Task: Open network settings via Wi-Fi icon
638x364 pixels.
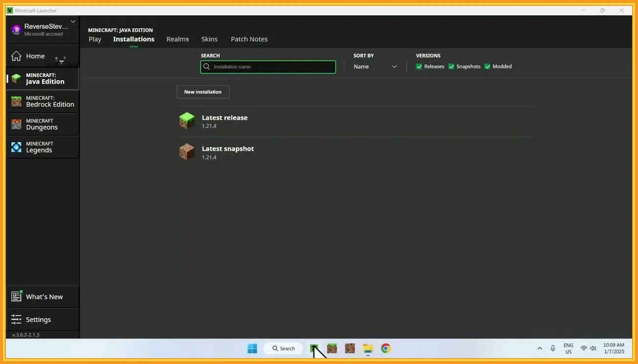Action: 584,348
